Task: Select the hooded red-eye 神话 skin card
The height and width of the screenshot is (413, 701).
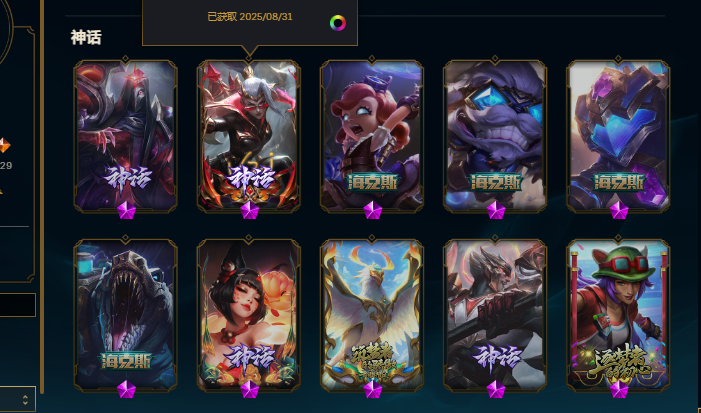Action: (x=126, y=135)
